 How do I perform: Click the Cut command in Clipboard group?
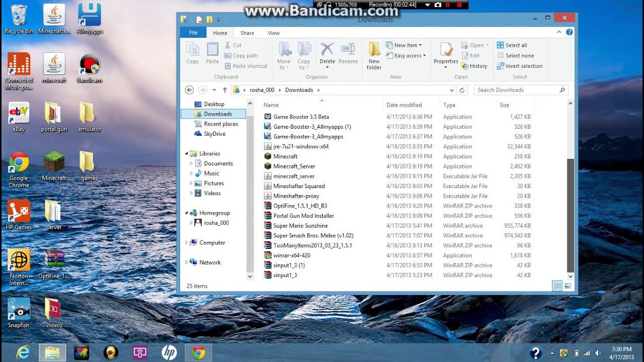point(233,45)
